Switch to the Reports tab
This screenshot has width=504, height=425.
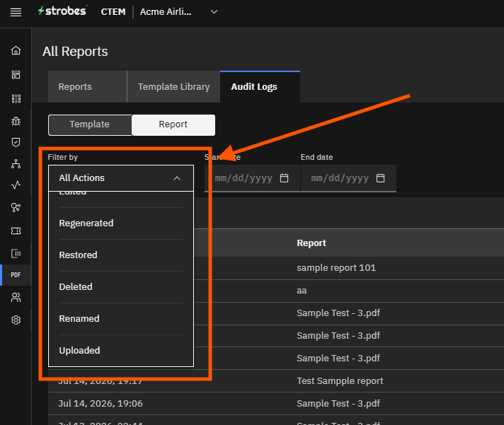pos(88,87)
